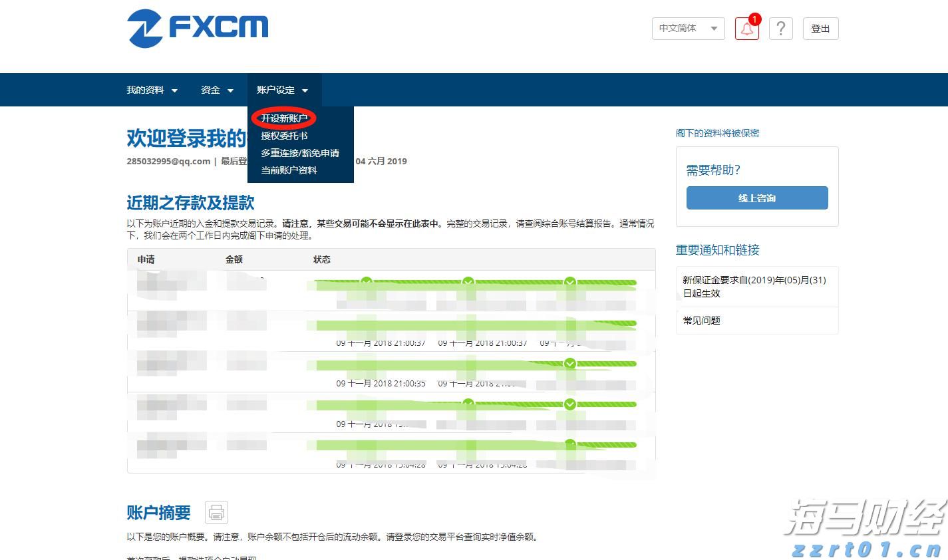
Task: Click the print icon beside 账户摘要
Action: point(216,512)
